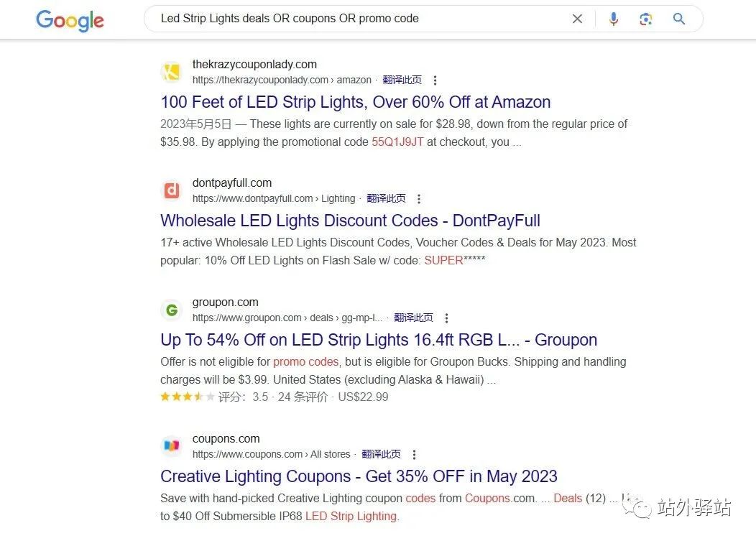The height and width of the screenshot is (541, 756).
Task: Click the Google logo
Action: click(x=70, y=20)
